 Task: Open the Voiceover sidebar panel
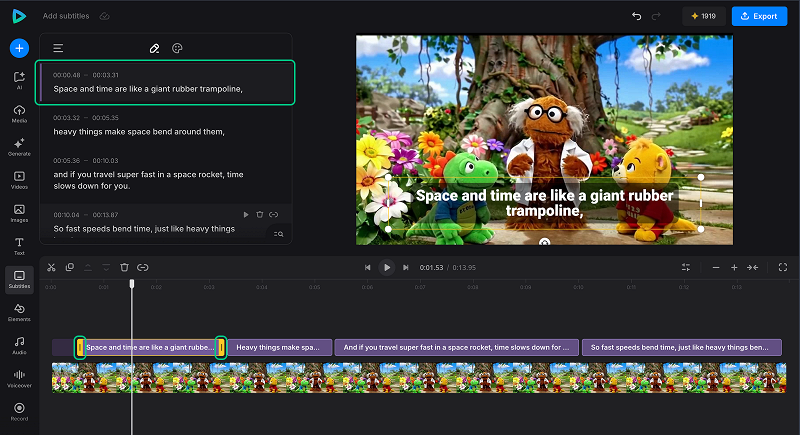tap(19, 378)
